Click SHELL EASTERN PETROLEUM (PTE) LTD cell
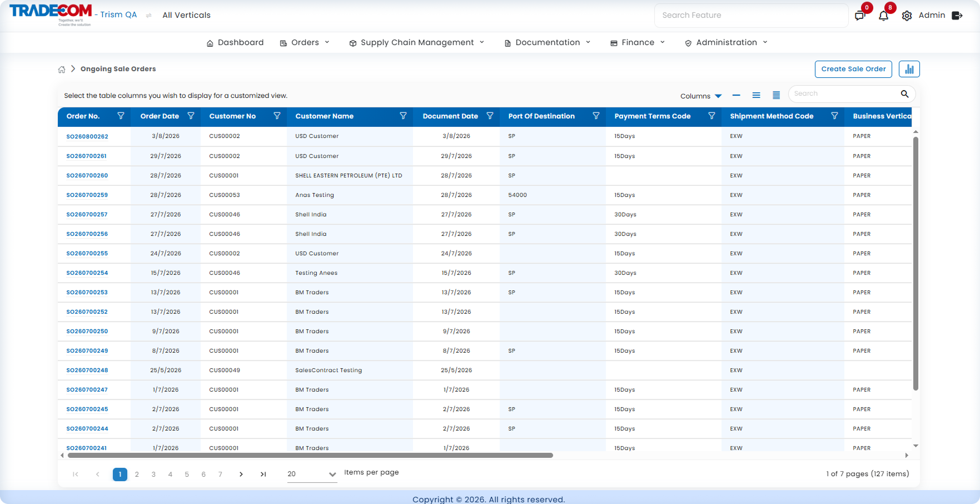The height and width of the screenshot is (504, 980). coord(349,175)
